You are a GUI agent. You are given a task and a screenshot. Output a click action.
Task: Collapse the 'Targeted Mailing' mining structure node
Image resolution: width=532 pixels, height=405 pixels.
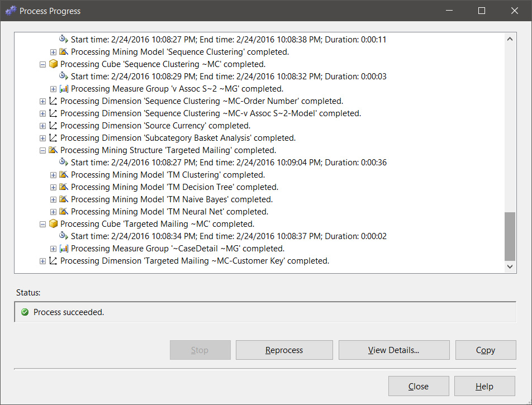click(x=42, y=150)
